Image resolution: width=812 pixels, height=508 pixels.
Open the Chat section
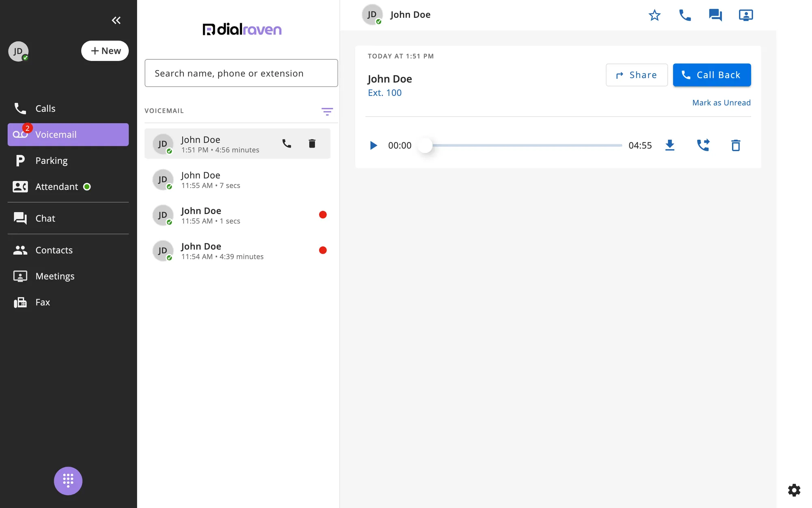pyautogui.click(x=68, y=218)
